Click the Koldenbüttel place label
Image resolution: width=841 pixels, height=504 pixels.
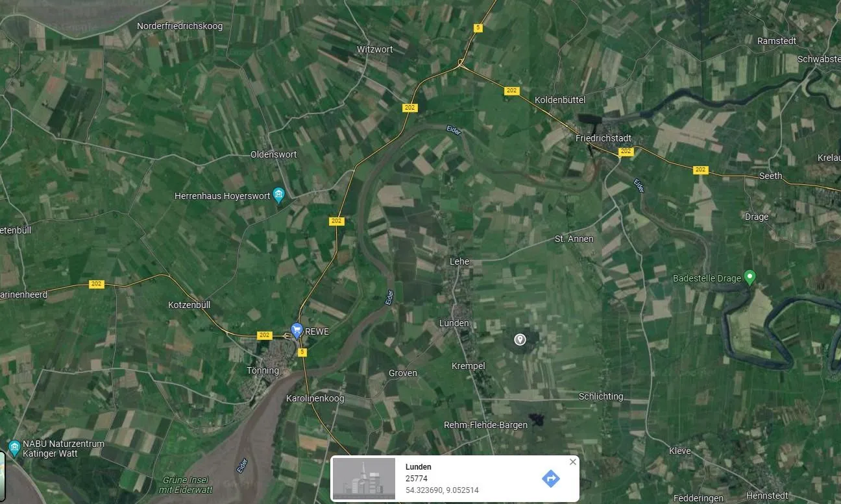click(560, 100)
